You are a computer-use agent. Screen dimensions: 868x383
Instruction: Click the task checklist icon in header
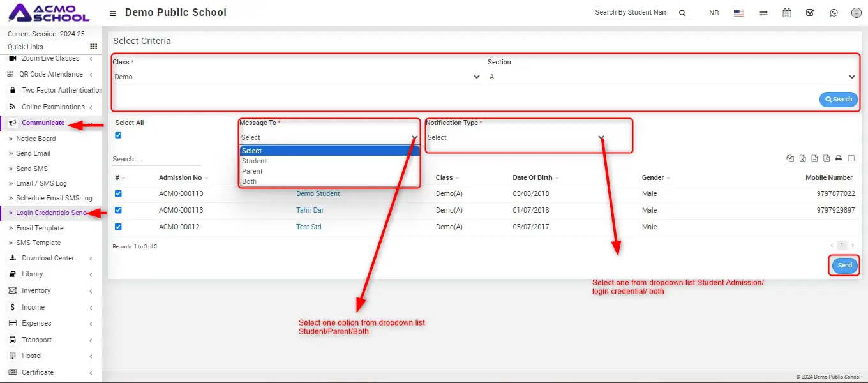click(810, 13)
